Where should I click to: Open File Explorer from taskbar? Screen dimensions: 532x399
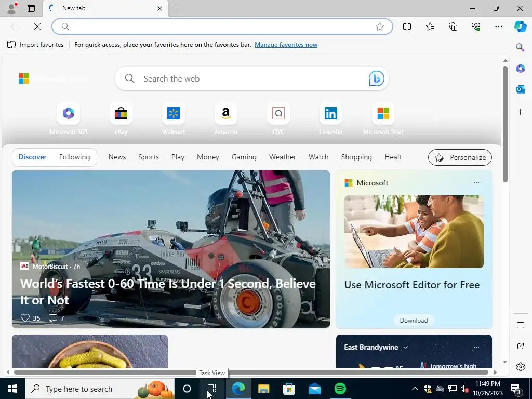click(x=263, y=389)
